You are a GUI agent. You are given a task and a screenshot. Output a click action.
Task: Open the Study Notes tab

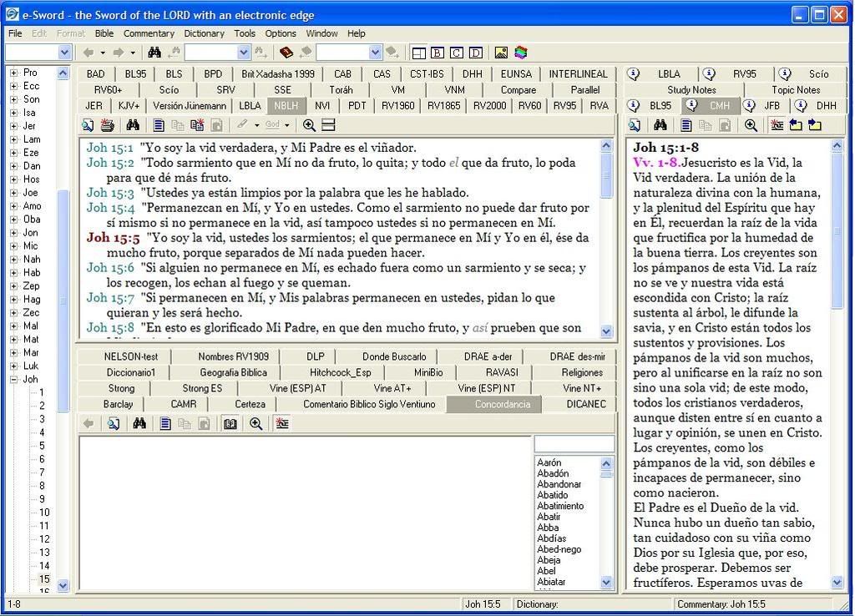(x=691, y=90)
